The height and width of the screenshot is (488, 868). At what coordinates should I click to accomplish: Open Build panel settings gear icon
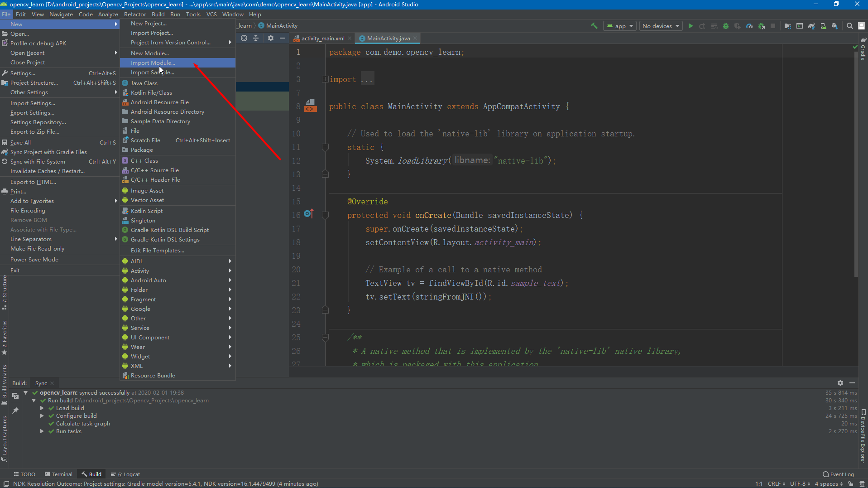[840, 383]
